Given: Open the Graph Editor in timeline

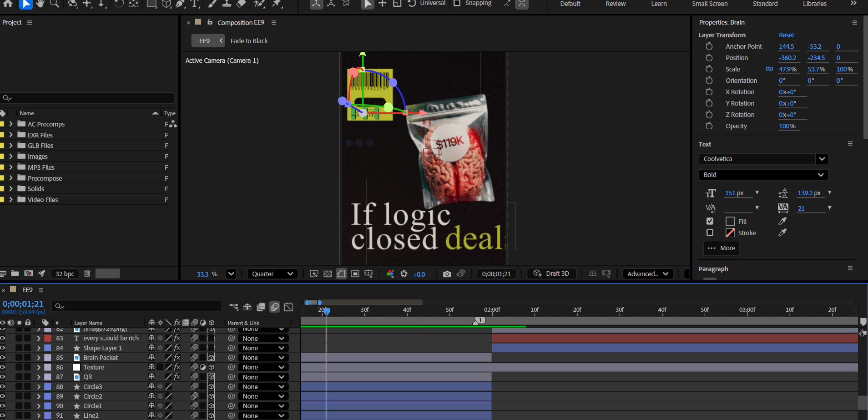Looking at the screenshot, I should (x=288, y=307).
